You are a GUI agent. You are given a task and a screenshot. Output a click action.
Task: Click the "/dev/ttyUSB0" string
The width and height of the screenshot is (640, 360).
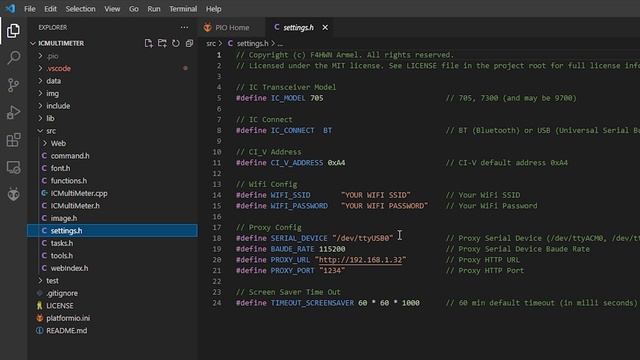[x=362, y=238]
